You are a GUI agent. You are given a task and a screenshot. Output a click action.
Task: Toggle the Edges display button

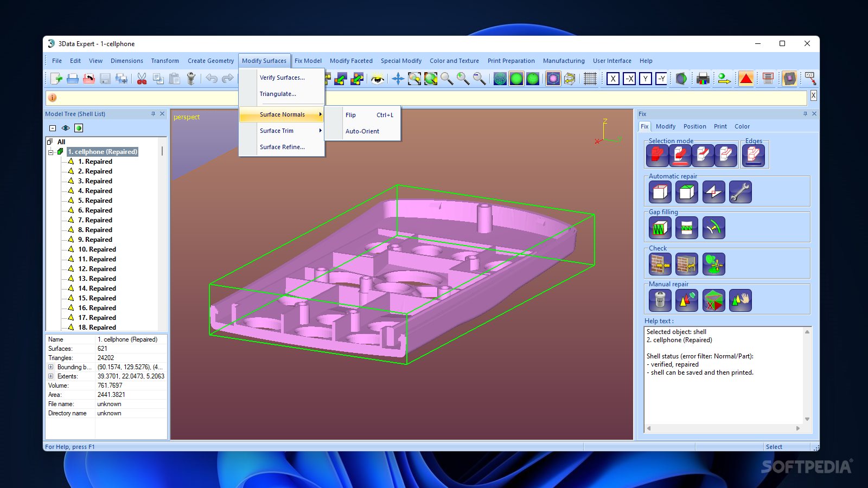(754, 156)
